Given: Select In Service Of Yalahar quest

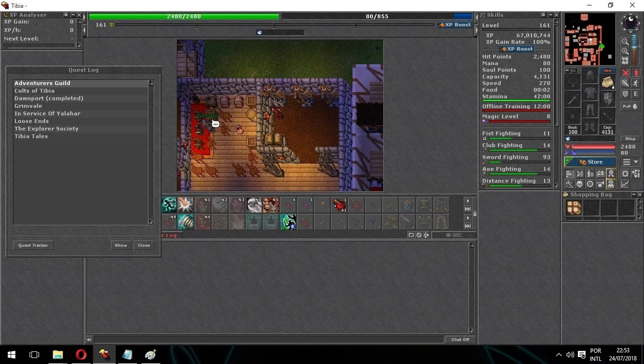Looking at the screenshot, I should click(81, 114).
